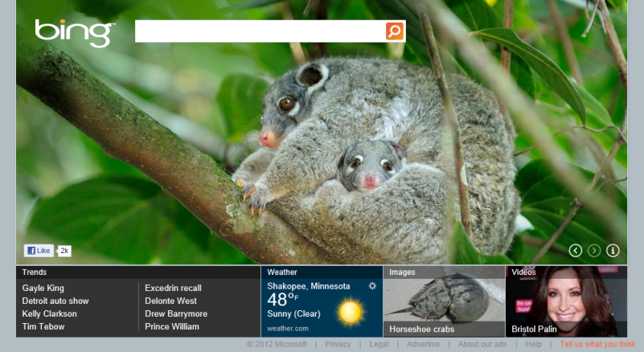The image size is (644, 352).
Task: Open the Advertise footer link
Action: tap(423, 344)
